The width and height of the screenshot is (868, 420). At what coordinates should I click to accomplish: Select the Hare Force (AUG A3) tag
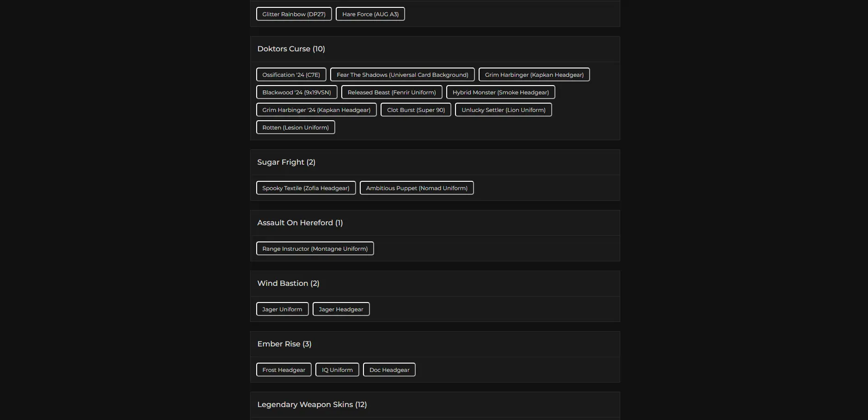pyautogui.click(x=370, y=14)
